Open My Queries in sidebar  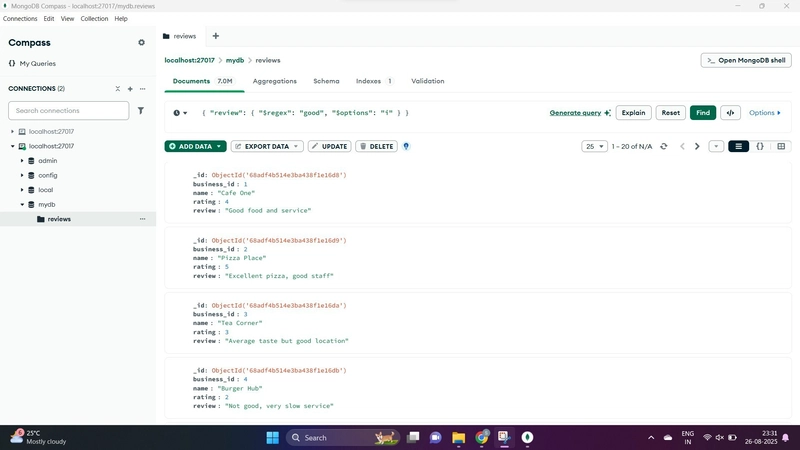click(32, 63)
